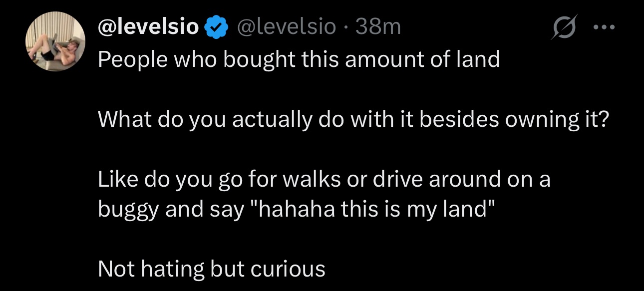Screen dimensions: 644x291
Task: Click the quoted phrase "hahaha this is my land"
Action: (x=370, y=209)
